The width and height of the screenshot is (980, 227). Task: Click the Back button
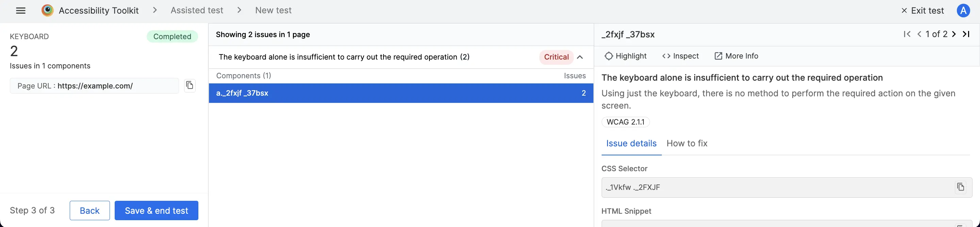pos(90,210)
